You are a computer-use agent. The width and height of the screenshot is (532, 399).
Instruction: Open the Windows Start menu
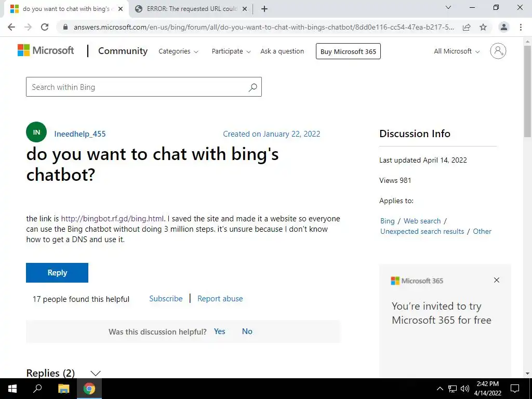coord(12,389)
